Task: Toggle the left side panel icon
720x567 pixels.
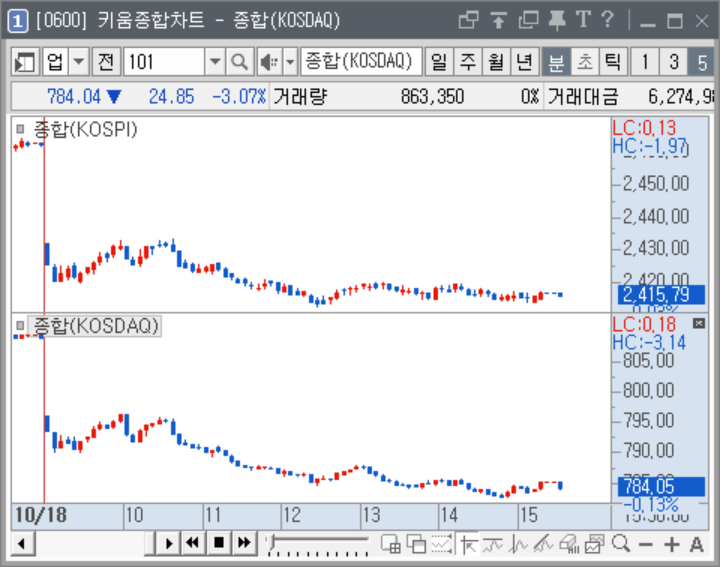Action: pos(25,62)
